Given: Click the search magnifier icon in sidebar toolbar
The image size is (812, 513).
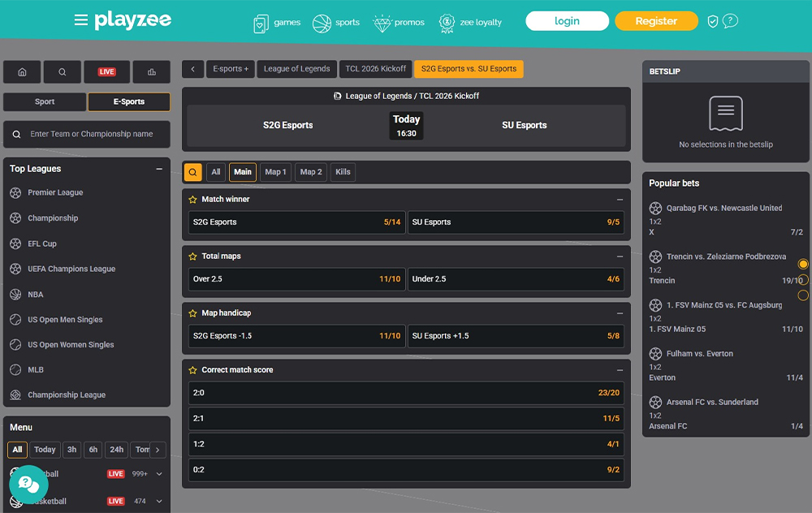Looking at the screenshot, I should (63, 72).
